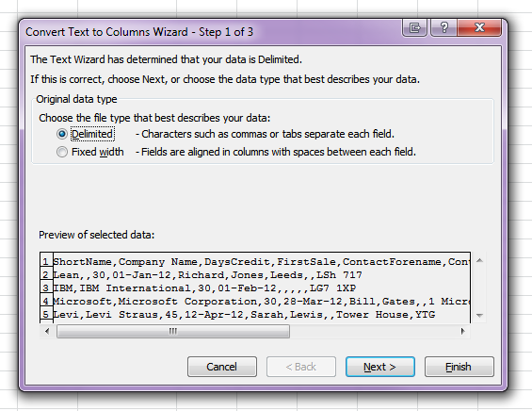Screen dimensions: 532x411
Task: Click preview row 3 starting with IBM
Action: click(x=255, y=288)
